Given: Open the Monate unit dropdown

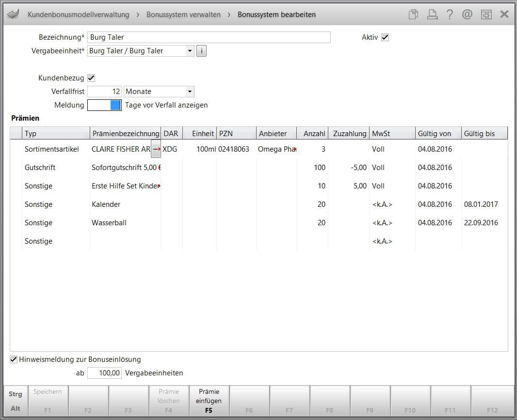Looking at the screenshot, I should [190, 92].
